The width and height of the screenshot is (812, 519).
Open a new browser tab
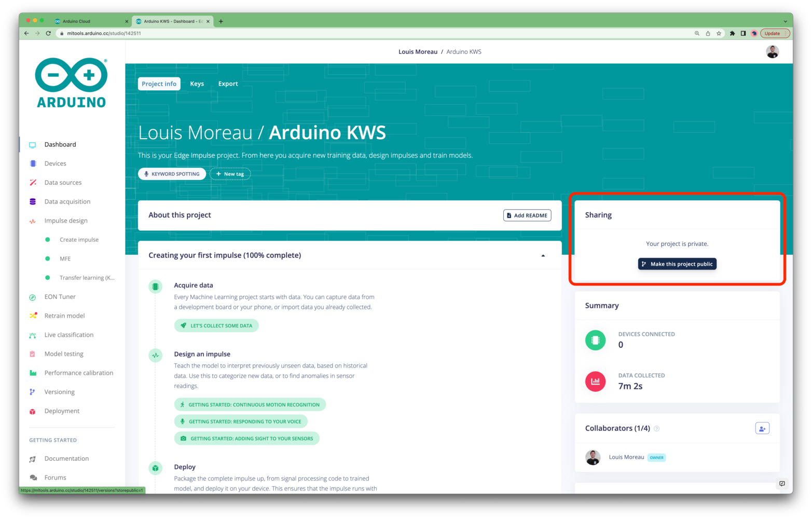[x=221, y=21]
